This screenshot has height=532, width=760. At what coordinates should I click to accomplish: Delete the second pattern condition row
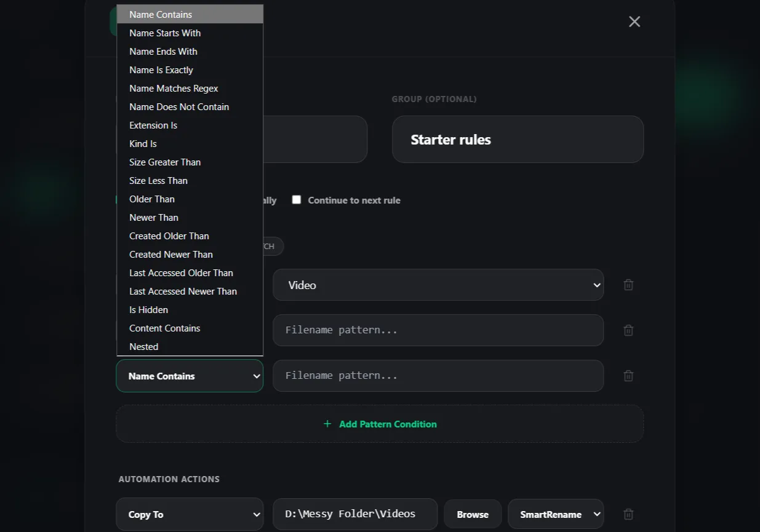(628, 330)
